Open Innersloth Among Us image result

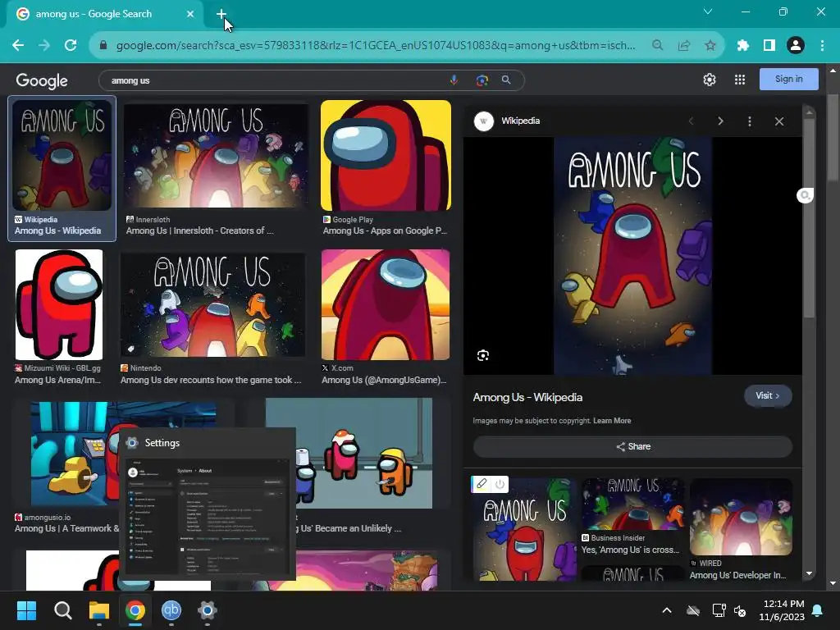(x=216, y=155)
